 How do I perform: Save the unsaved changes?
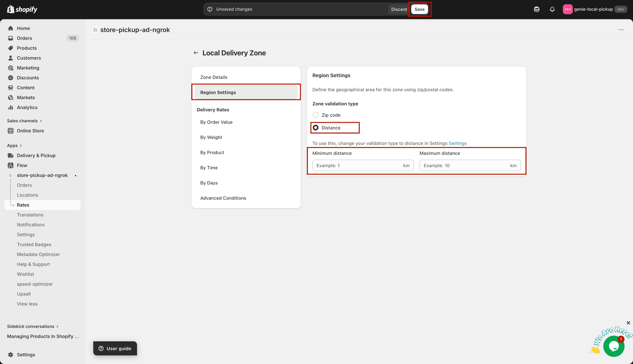419,9
